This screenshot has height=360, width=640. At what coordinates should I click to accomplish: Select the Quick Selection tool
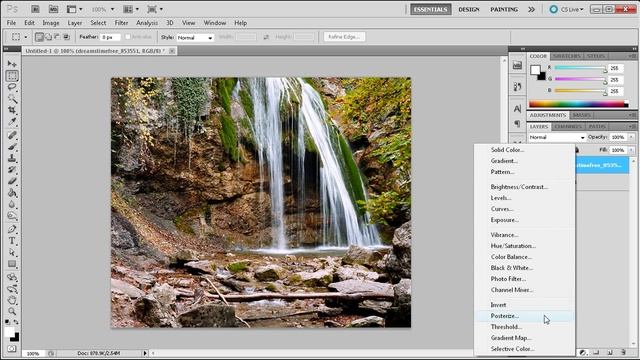click(12, 98)
